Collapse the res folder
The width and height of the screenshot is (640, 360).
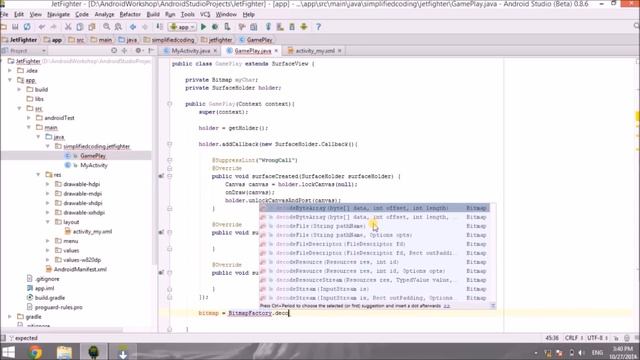(38, 175)
